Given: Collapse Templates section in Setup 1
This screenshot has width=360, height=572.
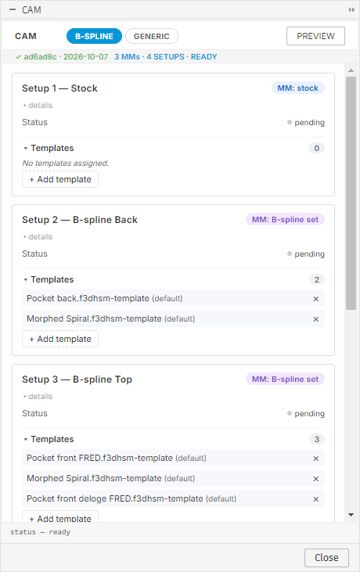Looking at the screenshot, I should 49,148.
